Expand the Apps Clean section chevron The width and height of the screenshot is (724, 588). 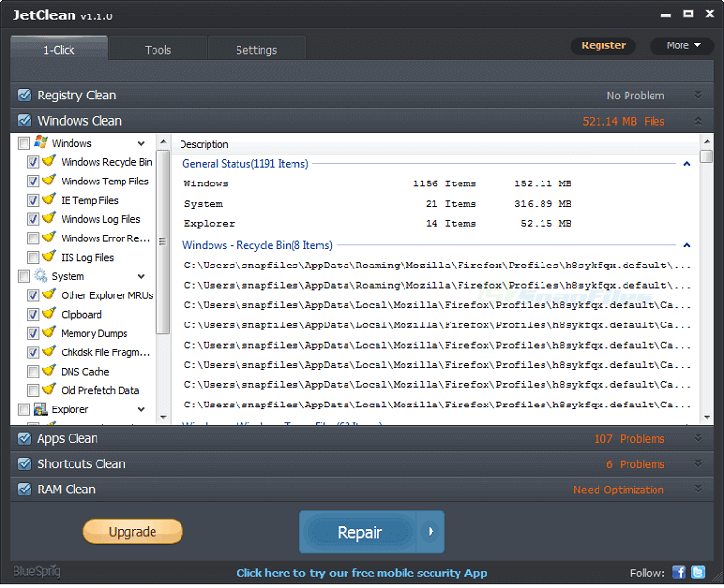point(697,438)
